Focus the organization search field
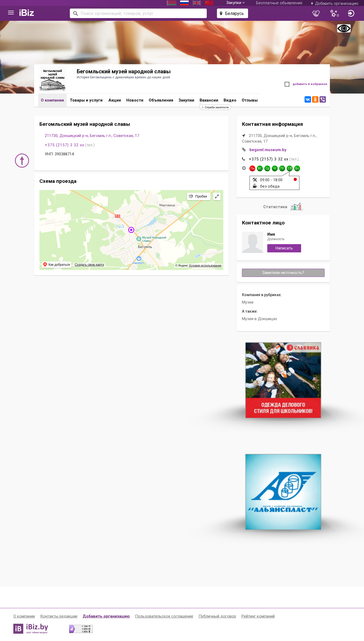The height and width of the screenshot is (641, 364). pyautogui.click(x=138, y=13)
